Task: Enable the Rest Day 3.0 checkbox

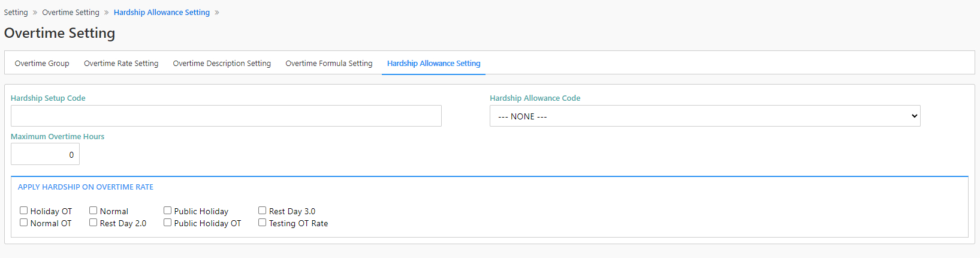Action: point(263,211)
